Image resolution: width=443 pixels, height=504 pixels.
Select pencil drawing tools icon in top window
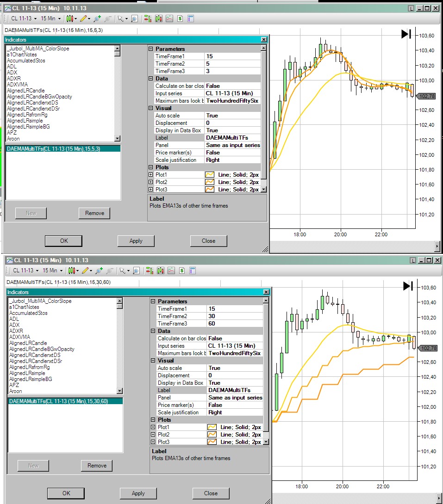point(83,18)
